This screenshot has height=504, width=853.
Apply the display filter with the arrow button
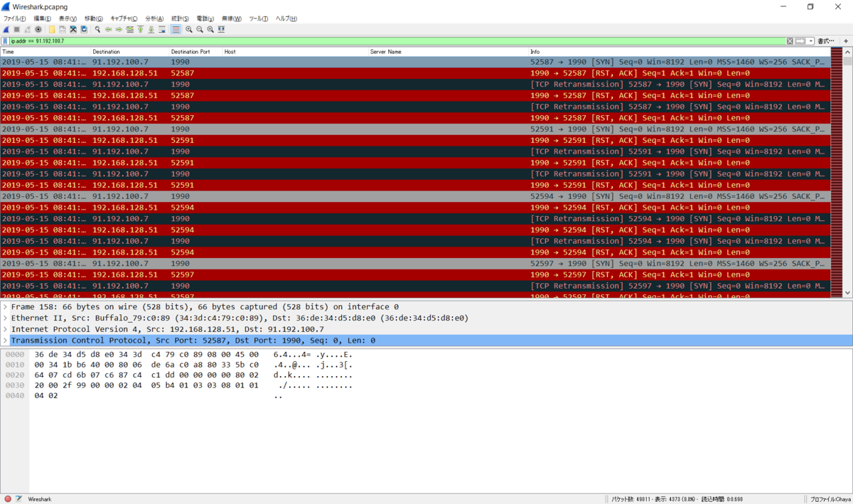pos(800,41)
